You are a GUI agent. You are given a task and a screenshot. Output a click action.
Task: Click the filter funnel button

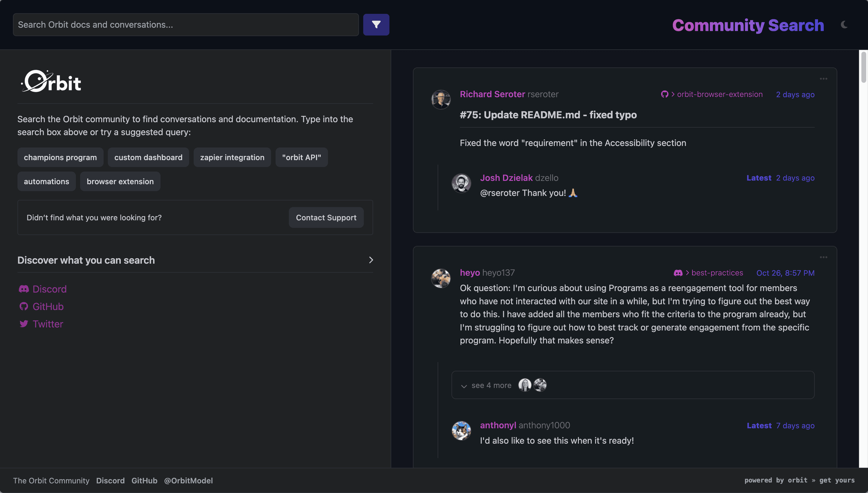coord(376,25)
